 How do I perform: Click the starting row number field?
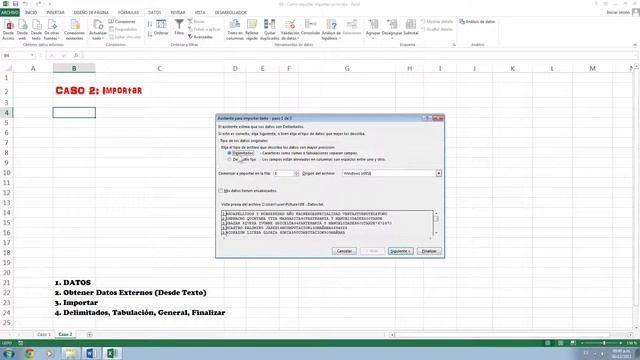point(283,173)
